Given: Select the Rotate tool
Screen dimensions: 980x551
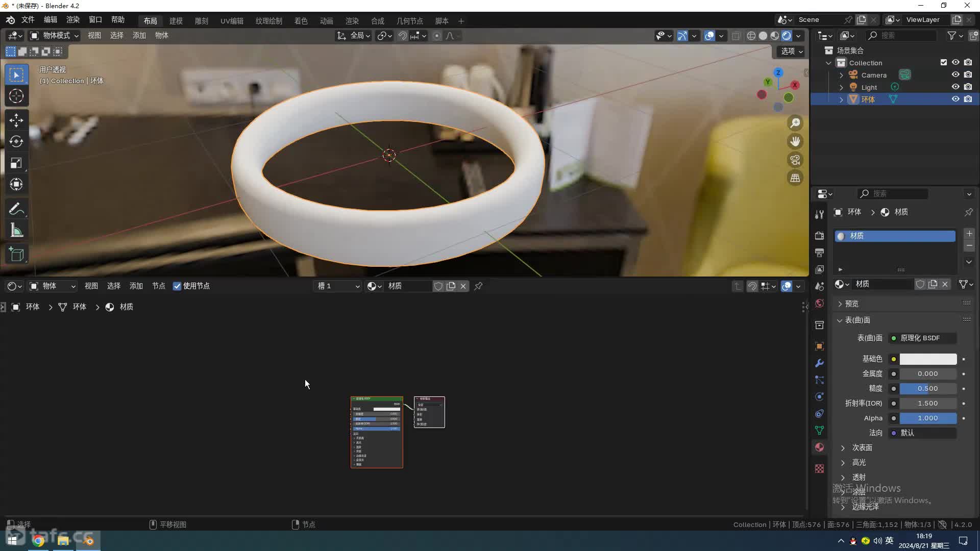Looking at the screenshot, I should (x=16, y=141).
